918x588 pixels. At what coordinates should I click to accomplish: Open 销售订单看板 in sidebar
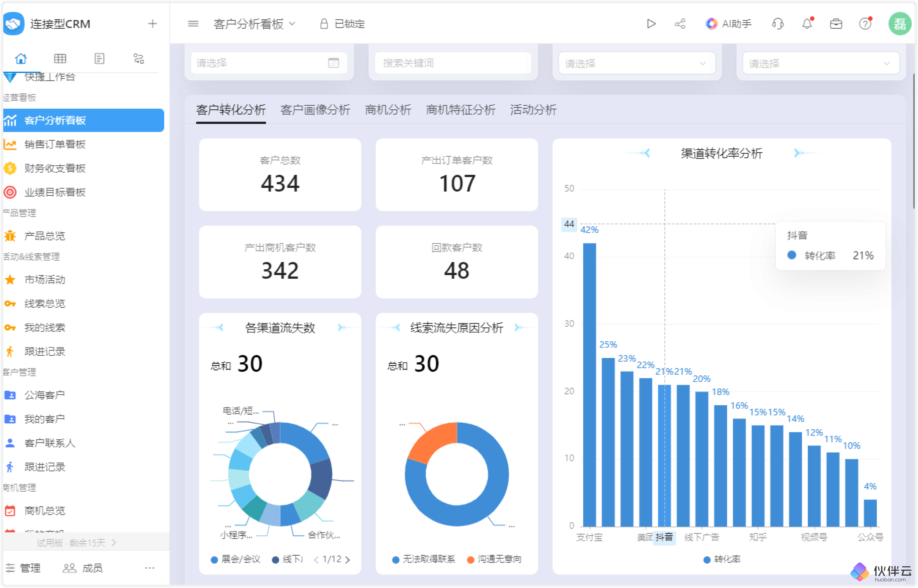coord(84,144)
